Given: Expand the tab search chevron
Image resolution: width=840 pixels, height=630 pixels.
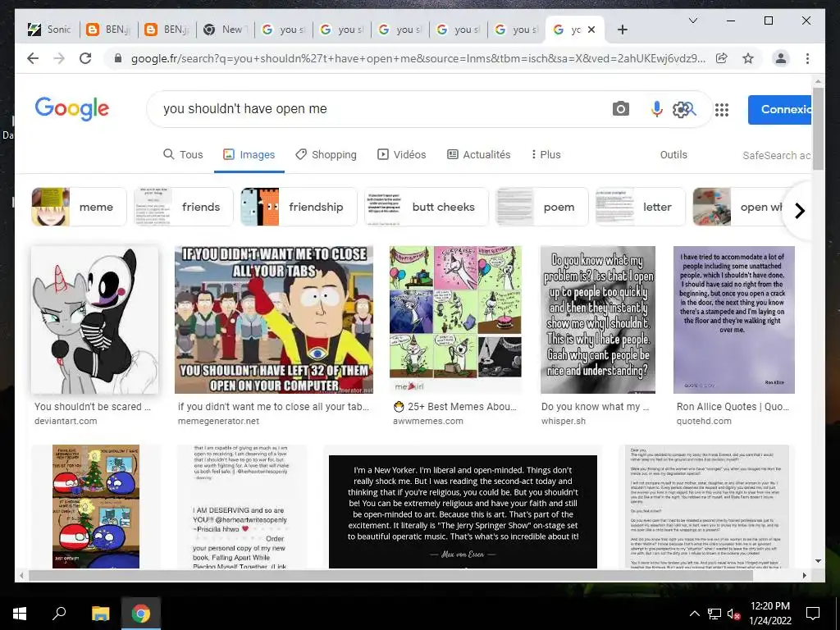Looking at the screenshot, I should point(692,21).
